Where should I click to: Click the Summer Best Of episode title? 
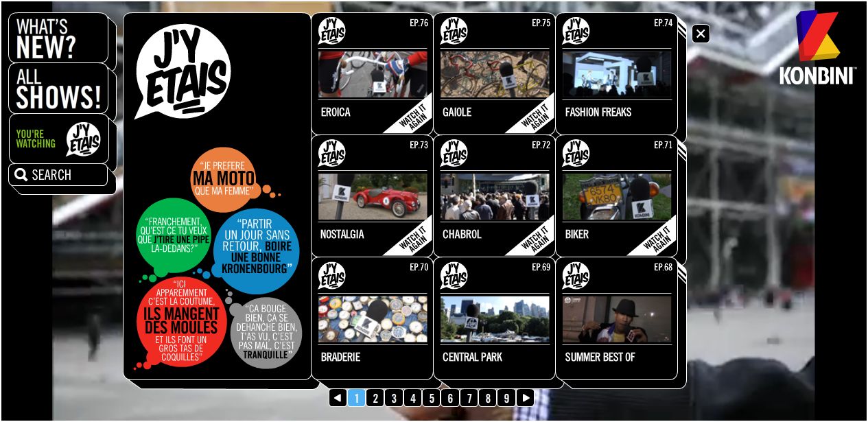[x=600, y=357]
